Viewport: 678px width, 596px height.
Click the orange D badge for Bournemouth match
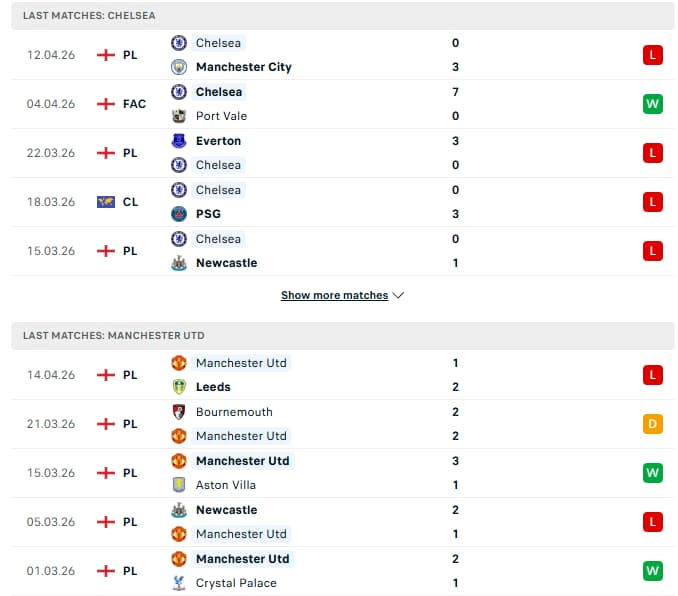[x=652, y=424]
